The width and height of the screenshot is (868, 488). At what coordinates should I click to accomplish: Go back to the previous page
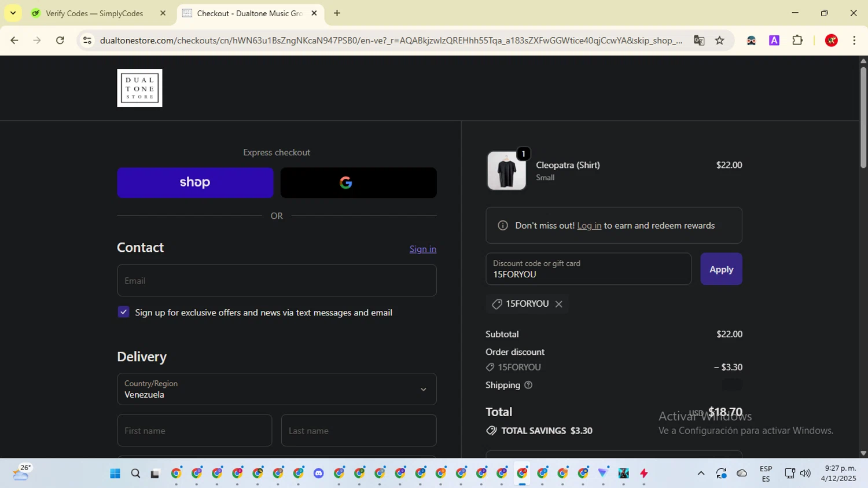[x=14, y=41]
